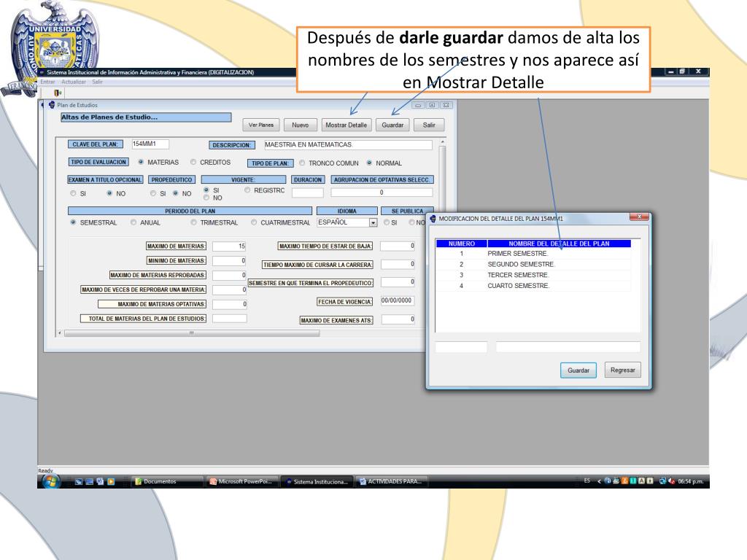
Task: Open ACTIVIDADES PARA taskbar item
Action: pyautogui.click(x=392, y=481)
